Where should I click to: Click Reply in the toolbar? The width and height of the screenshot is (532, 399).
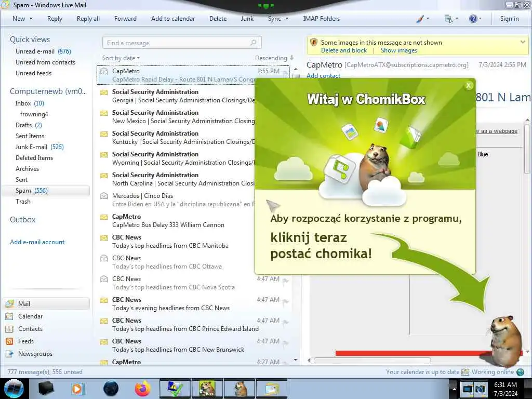55,19
